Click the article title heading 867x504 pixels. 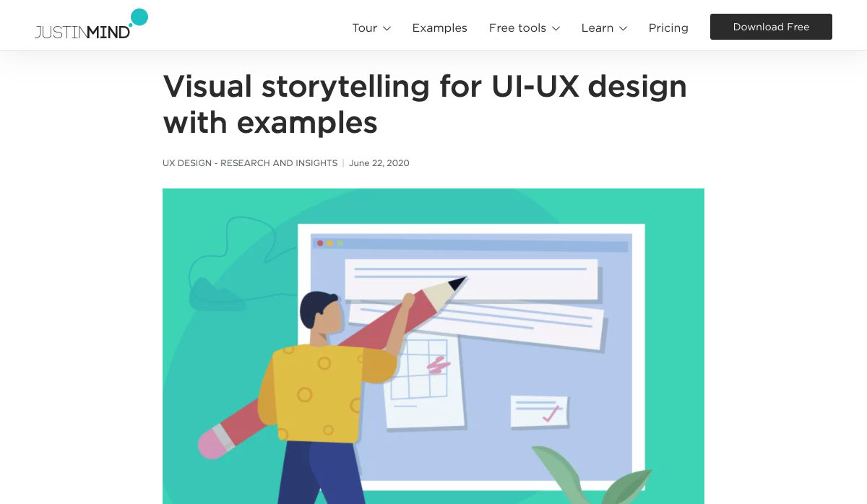(x=425, y=105)
